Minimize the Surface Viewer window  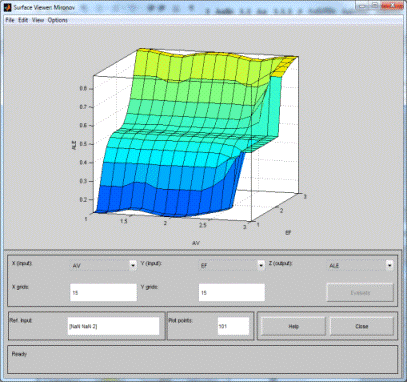point(363,5)
